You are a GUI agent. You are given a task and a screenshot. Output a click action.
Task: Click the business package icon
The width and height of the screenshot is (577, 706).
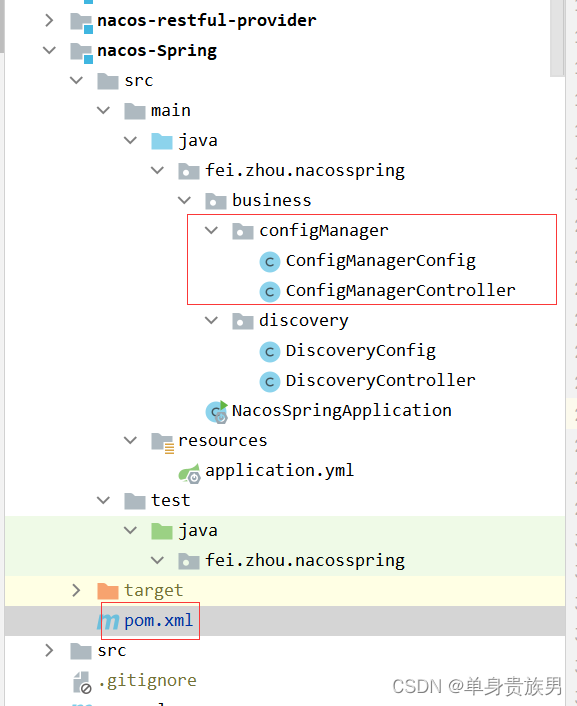click(216, 201)
